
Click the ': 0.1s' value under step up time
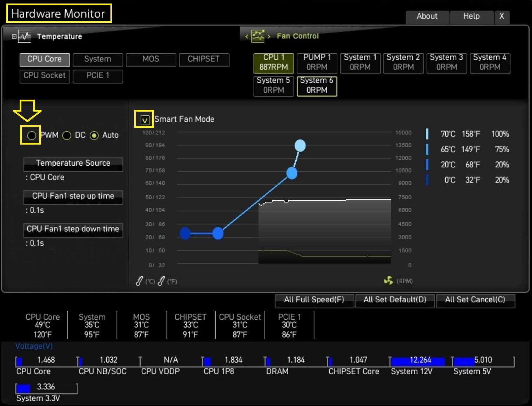[35, 211]
